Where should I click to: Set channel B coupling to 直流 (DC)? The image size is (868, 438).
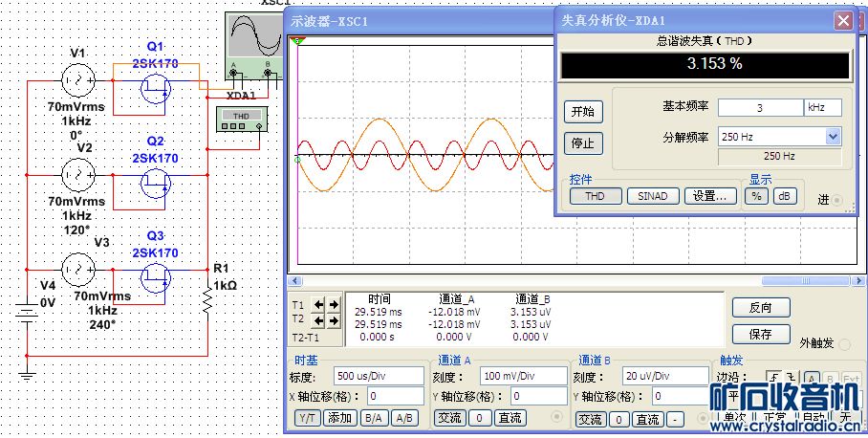(647, 420)
